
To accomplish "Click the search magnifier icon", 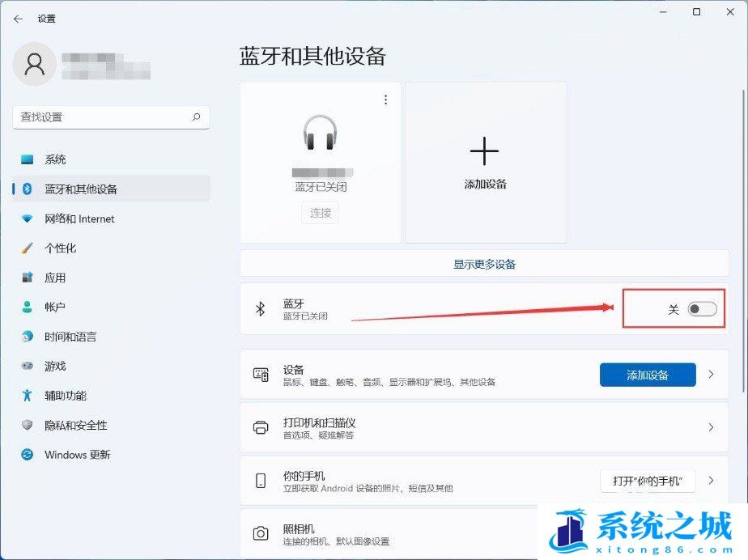I will point(196,117).
